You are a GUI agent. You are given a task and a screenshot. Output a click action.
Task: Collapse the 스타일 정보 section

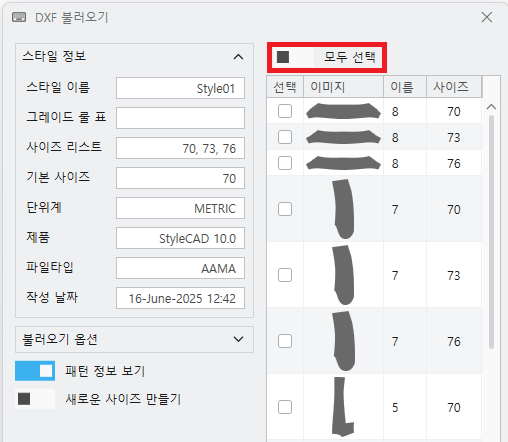pos(238,57)
